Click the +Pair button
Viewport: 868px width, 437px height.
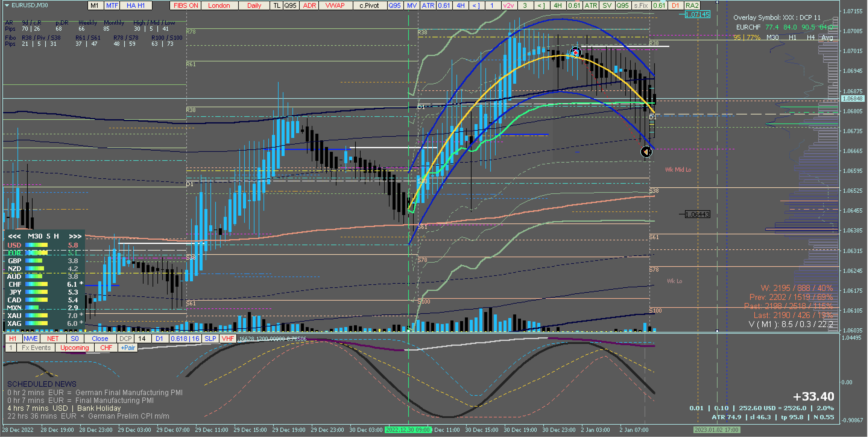[128, 348]
